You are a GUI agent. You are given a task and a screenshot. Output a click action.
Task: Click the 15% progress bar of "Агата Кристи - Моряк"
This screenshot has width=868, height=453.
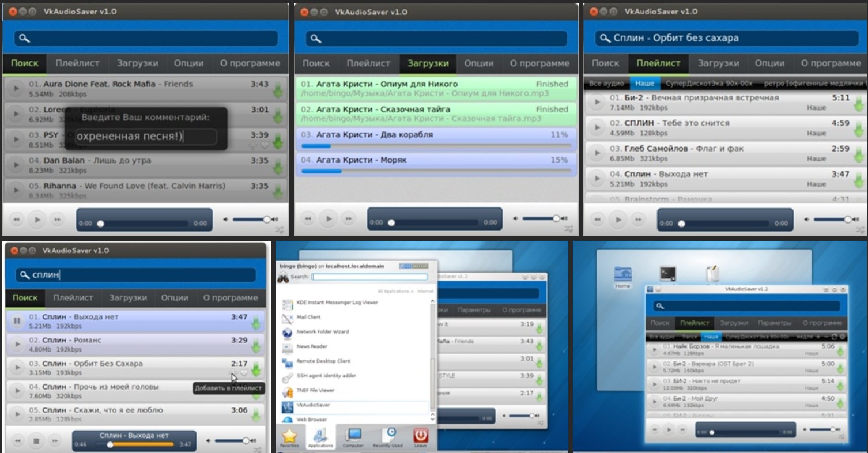click(x=436, y=171)
